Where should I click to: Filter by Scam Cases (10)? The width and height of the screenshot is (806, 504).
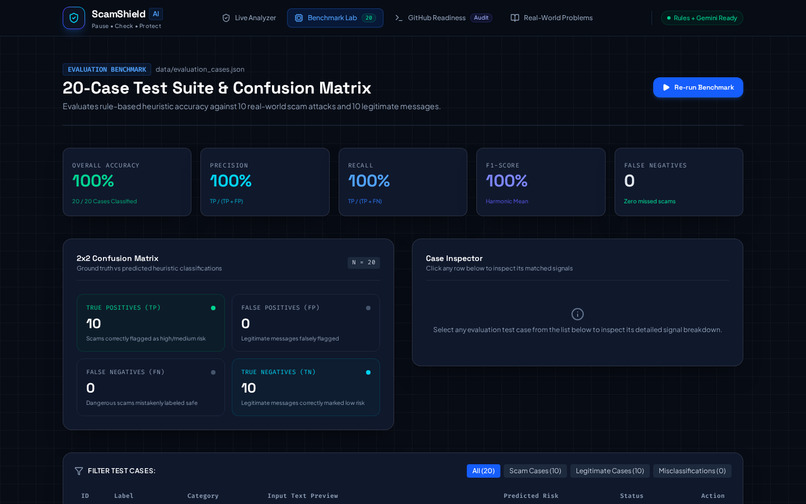[535, 471]
